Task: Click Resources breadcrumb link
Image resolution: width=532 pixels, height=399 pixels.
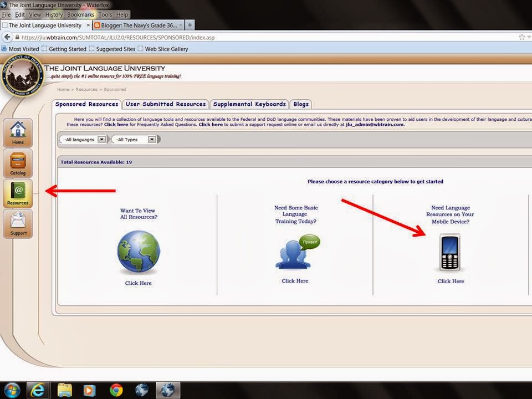Action: click(x=86, y=89)
